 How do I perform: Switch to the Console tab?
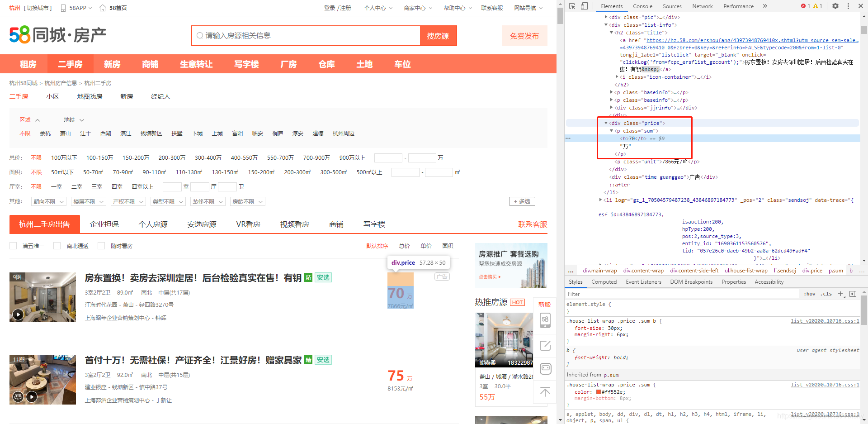(642, 6)
